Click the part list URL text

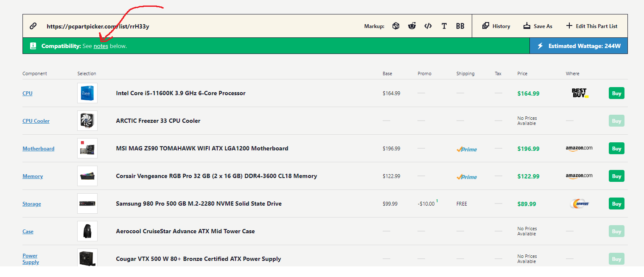(98, 26)
